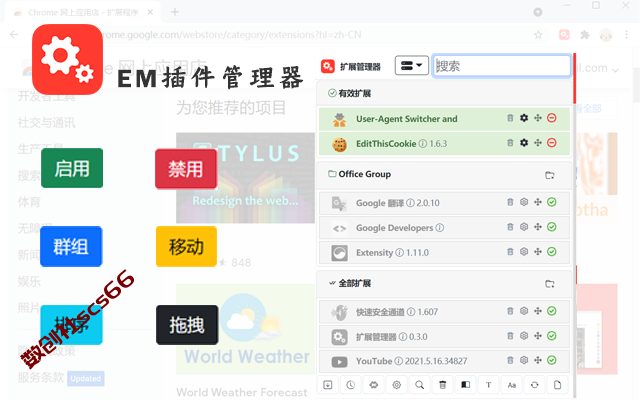Click the trash can icon in bottom toolbar

(x=442, y=384)
